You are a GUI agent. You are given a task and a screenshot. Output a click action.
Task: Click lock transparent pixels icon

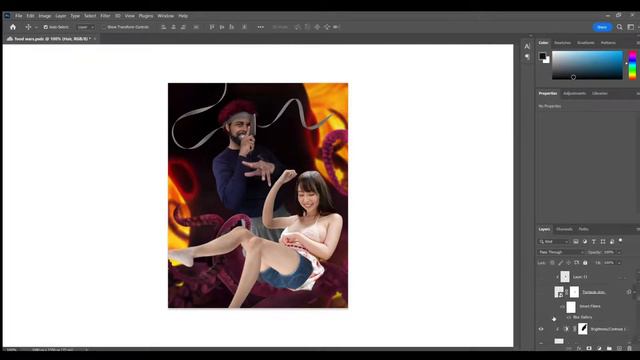tap(552, 263)
